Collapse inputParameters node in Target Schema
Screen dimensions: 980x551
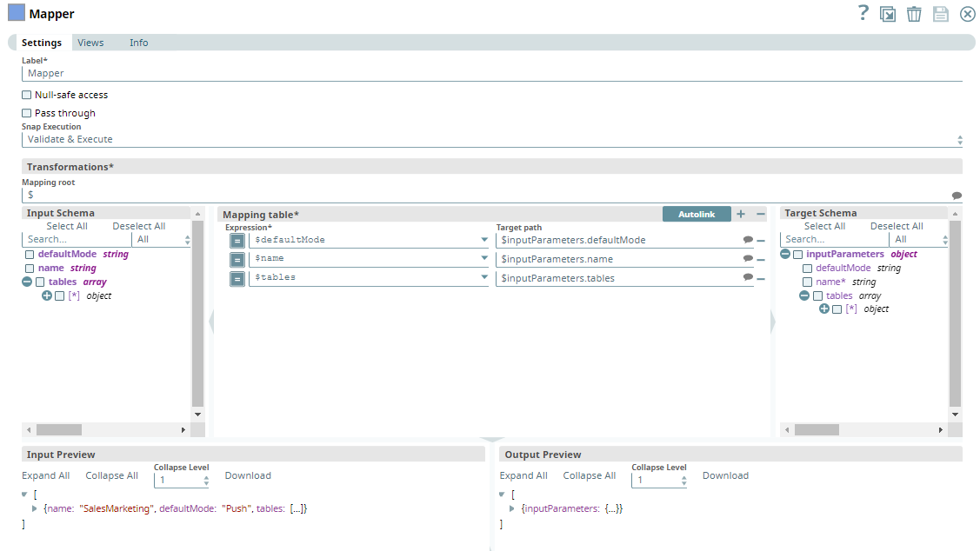785,254
